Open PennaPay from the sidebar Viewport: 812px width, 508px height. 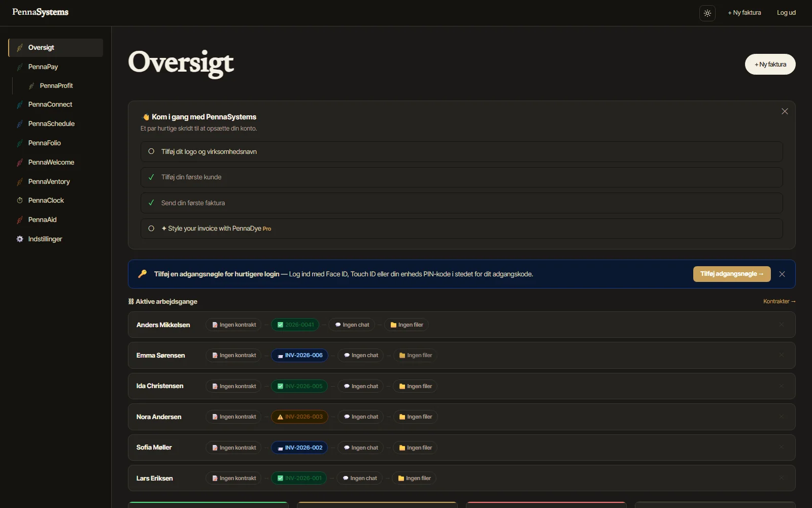(56, 67)
